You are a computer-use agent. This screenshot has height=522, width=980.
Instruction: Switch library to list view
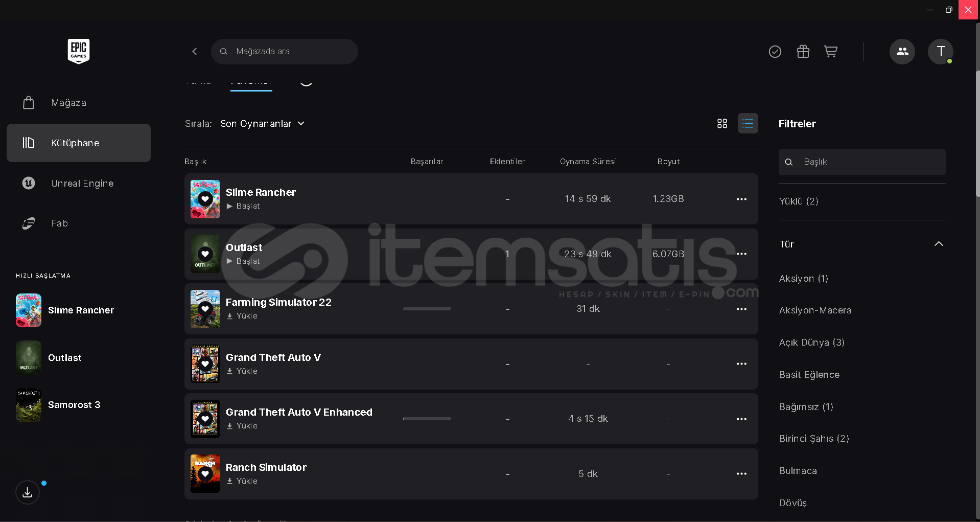[x=748, y=124]
